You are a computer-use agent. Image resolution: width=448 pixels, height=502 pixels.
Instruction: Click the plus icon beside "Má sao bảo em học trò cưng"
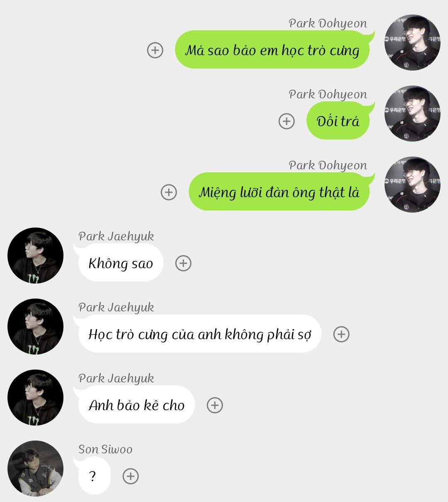[155, 50]
